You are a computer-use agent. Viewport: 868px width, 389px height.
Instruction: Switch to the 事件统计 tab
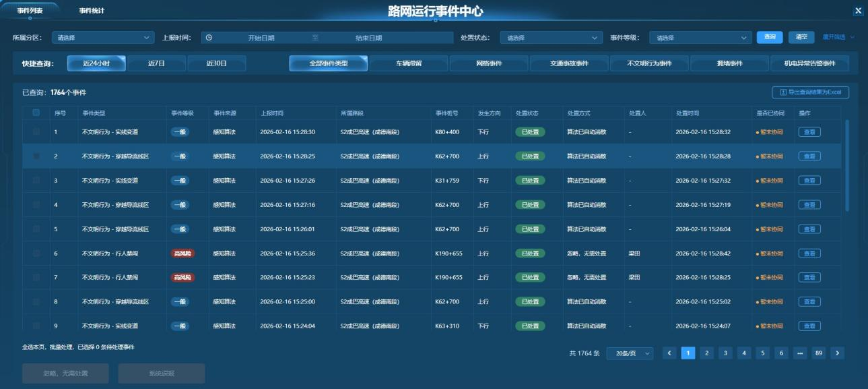point(92,11)
